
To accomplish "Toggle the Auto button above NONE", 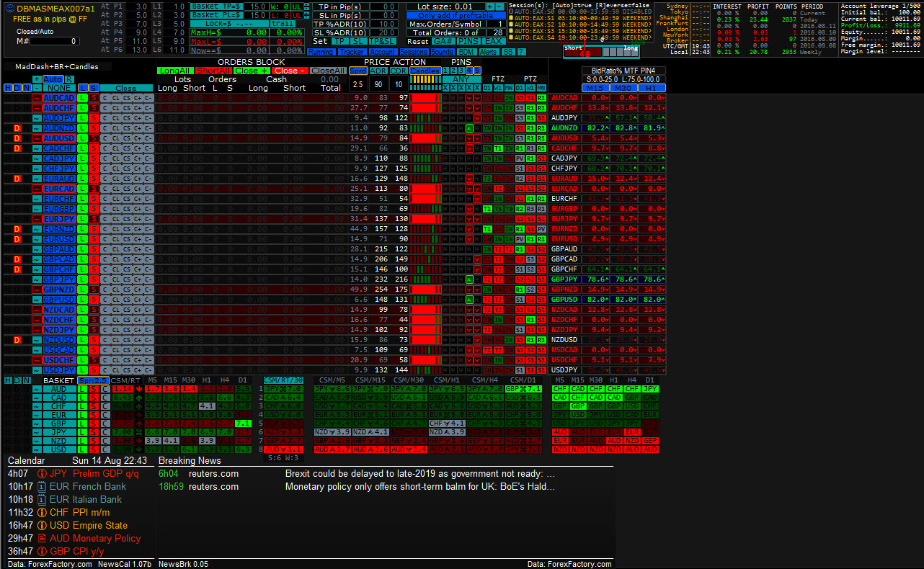I will [x=53, y=79].
